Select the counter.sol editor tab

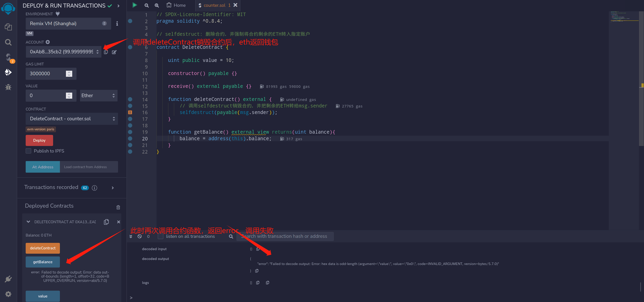tap(214, 5)
